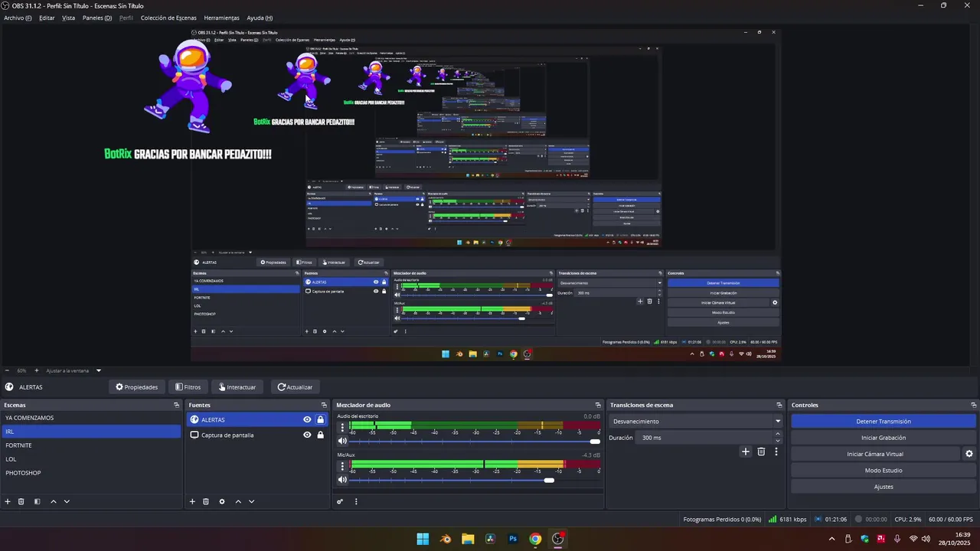Open virtual camera settings gear

tap(969, 454)
